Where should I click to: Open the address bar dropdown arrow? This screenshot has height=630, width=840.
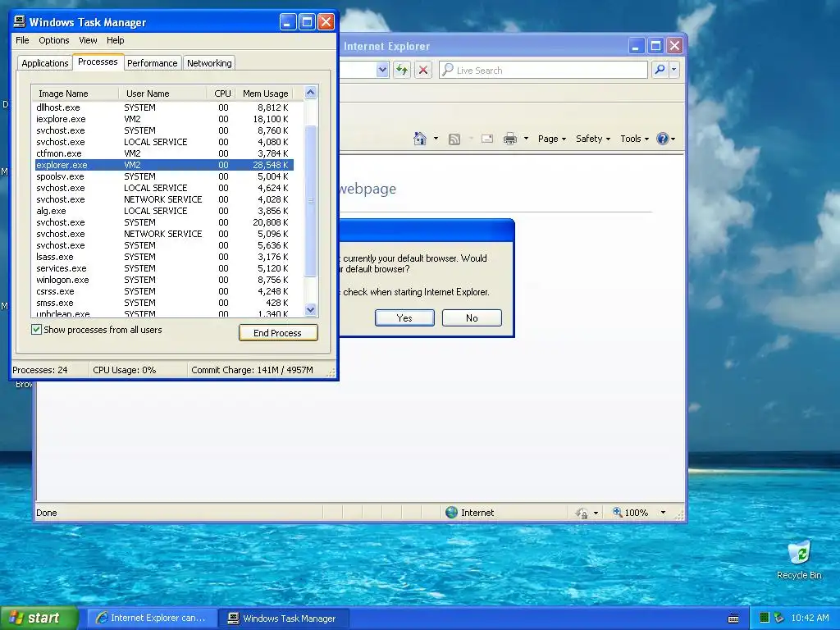(382, 70)
